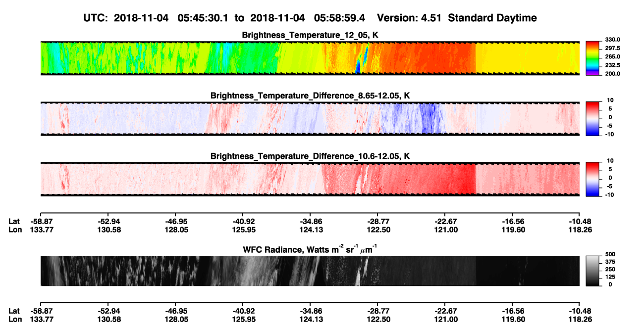Click the WFC Radiance plot title
Viewport: 644px width, 330px height.
(x=310, y=249)
